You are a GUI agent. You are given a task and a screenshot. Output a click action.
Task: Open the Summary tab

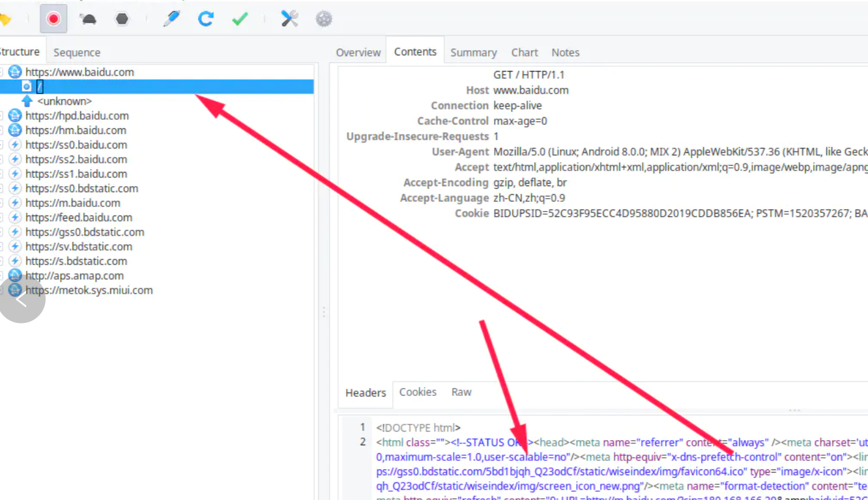pyautogui.click(x=474, y=52)
